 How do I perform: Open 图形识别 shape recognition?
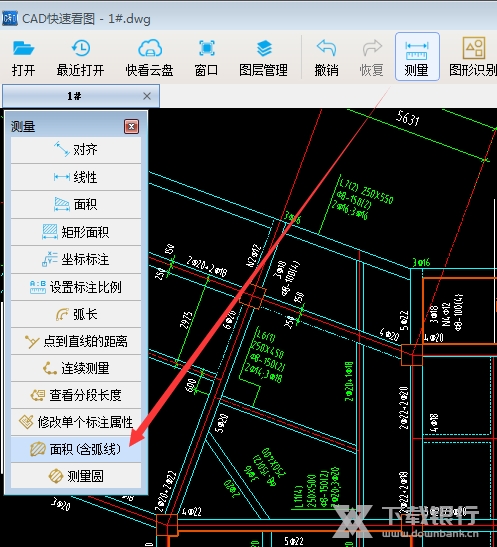click(x=473, y=58)
